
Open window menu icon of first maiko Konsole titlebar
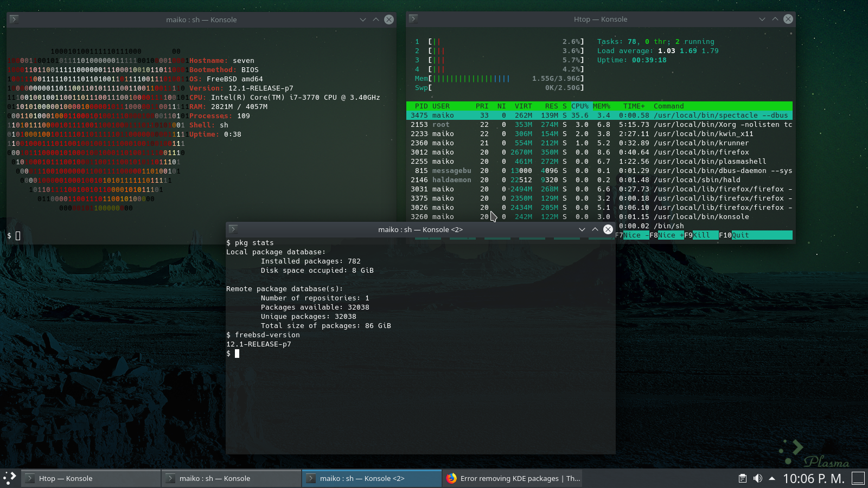click(14, 20)
